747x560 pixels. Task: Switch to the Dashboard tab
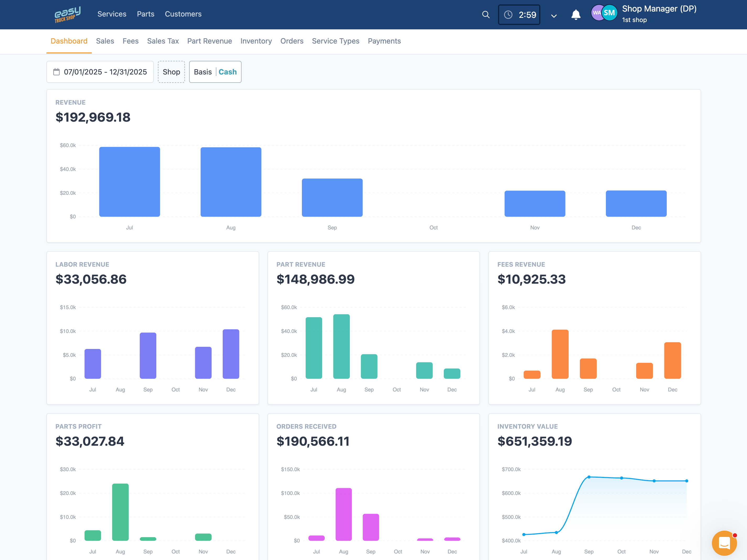pyautogui.click(x=69, y=41)
